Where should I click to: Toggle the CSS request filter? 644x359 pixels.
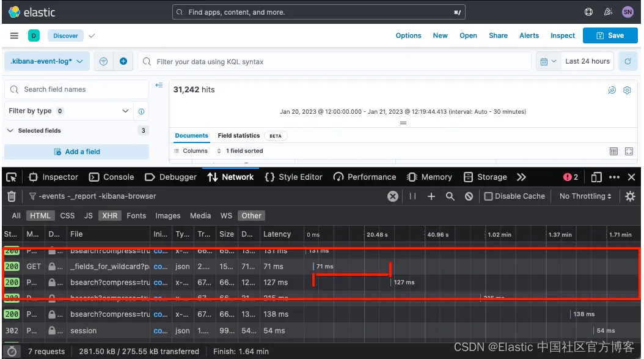[x=67, y=216]
